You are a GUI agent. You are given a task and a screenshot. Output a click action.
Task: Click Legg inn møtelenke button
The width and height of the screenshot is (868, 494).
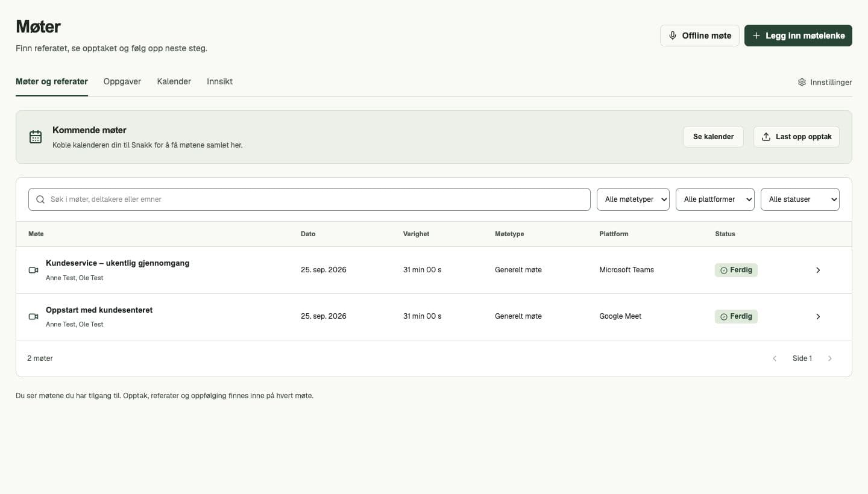[x=798, y=36]
